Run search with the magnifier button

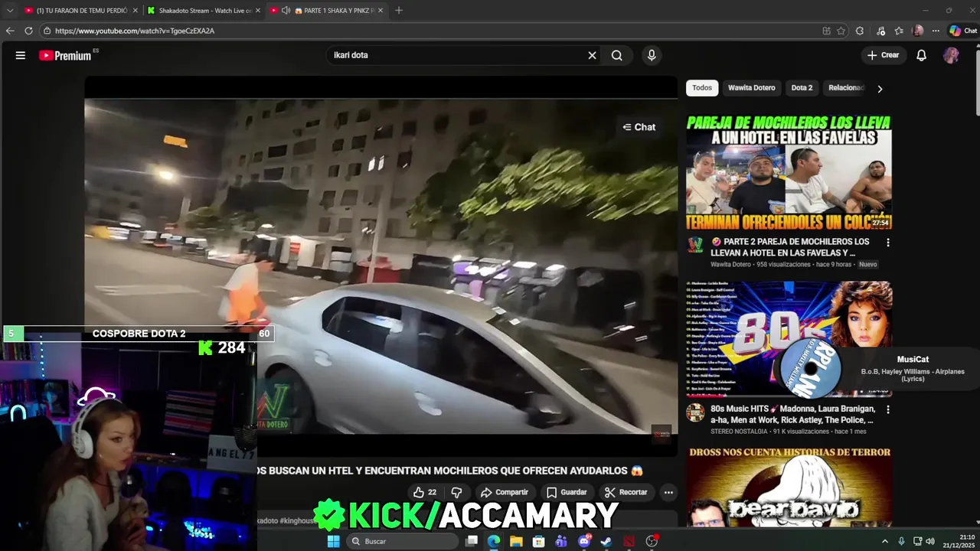pyautogui.click(x=617, y=55)
